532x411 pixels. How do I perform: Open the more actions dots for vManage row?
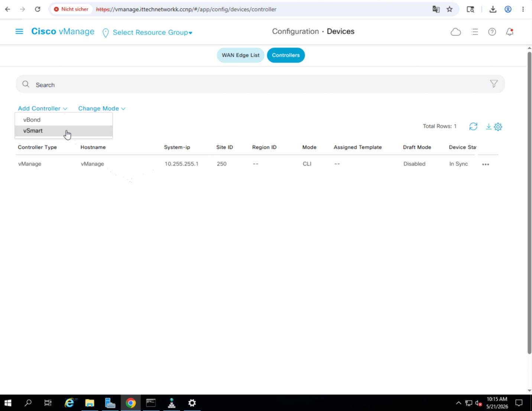[486, 164]
